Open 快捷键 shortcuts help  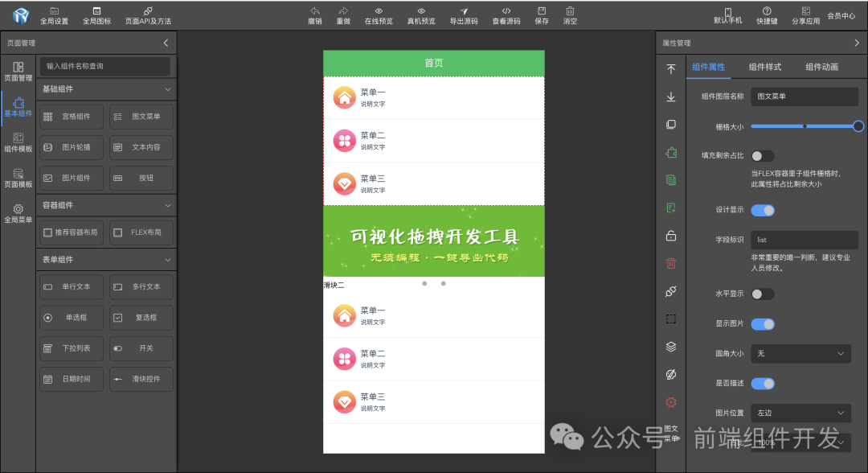pyautogui.click(x=767, y=16)
